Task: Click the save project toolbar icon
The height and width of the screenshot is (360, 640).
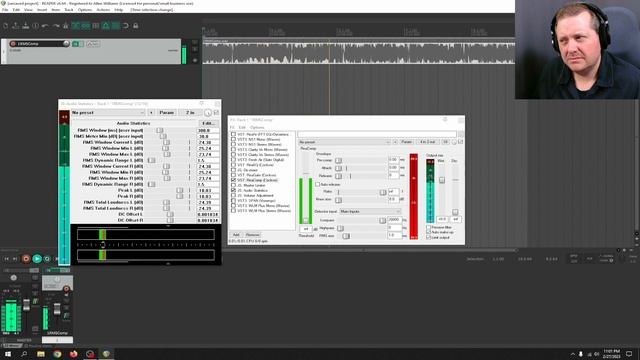Action: [26, 26]
